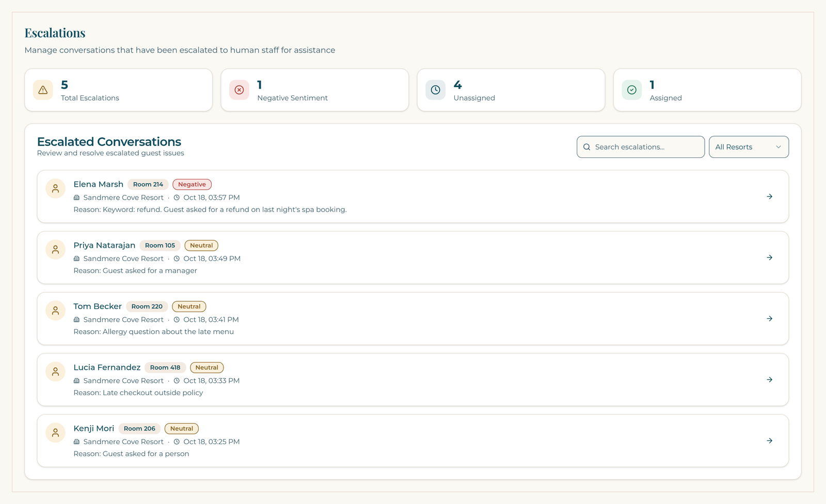826x504 pixels.
Task: Click clock icon beside Oct 18, 03:49 PM
Action: coord(177,258)
